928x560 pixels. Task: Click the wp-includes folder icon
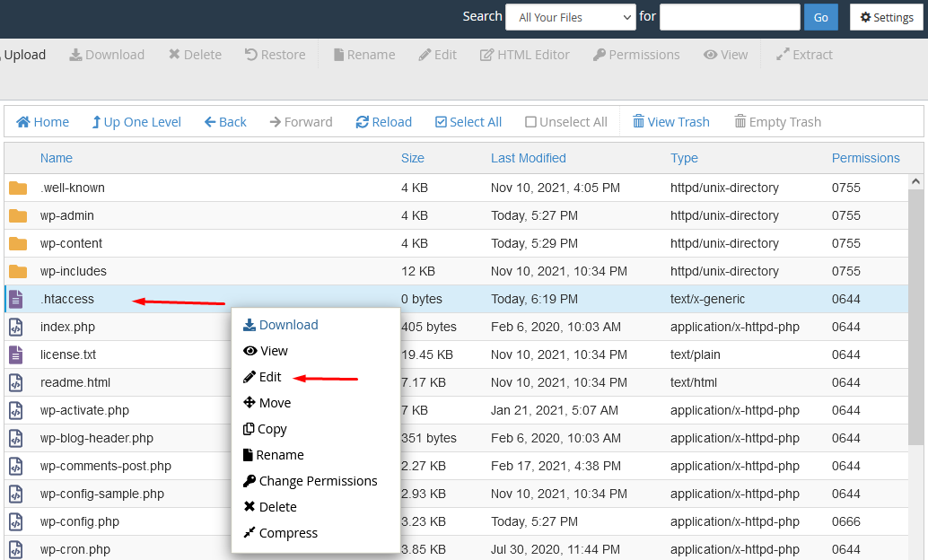(18, 272)
